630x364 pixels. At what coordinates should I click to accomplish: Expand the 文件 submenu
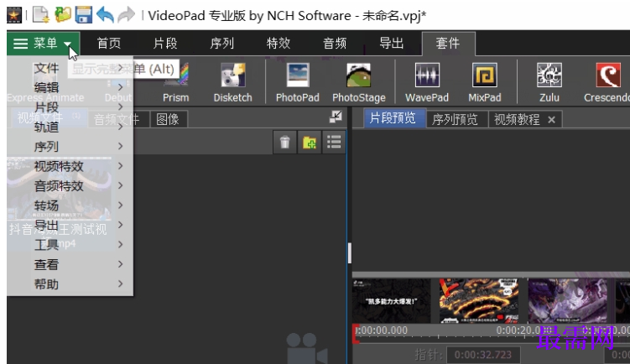(70, 68)
